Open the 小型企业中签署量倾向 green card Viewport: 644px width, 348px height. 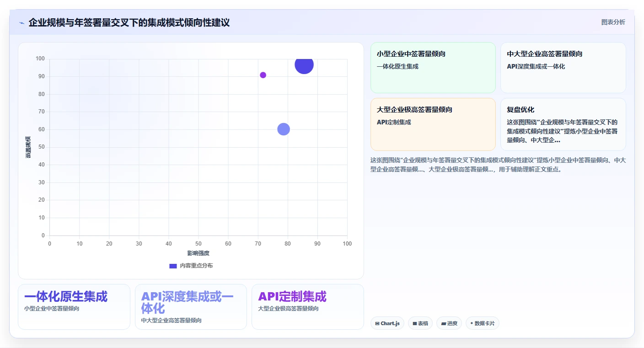(433, 68)
